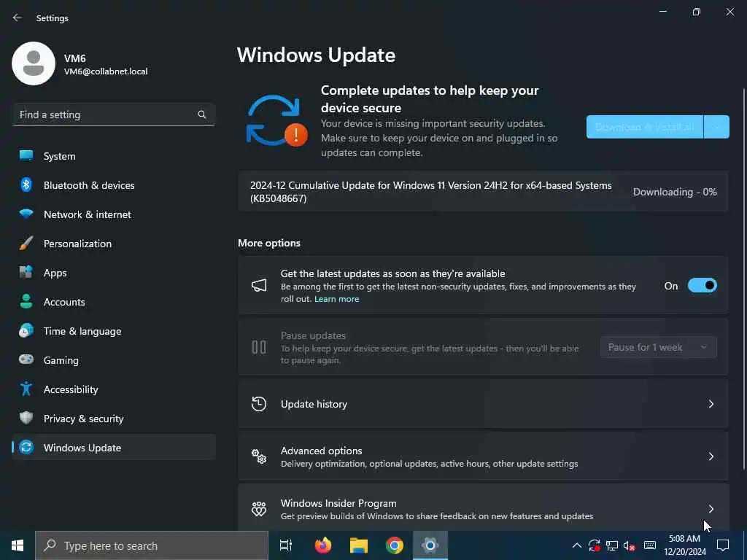Open Time & language settings
Image resolution: width=747 pixels, height=560 pixels.
pyautogui.click(x=113, y=331)
